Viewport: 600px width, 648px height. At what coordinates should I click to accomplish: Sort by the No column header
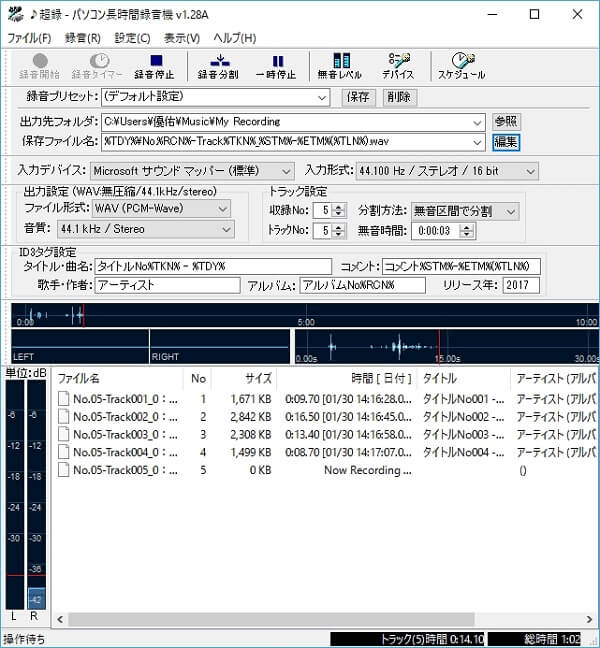click(198, 379)
